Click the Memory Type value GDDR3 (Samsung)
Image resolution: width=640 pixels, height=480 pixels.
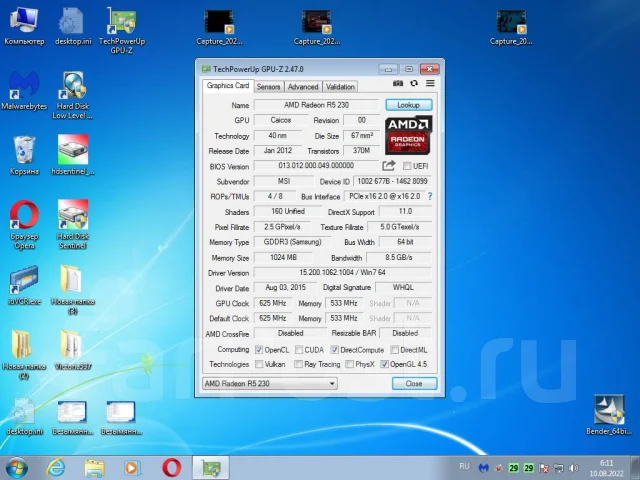tap(292, 242)
